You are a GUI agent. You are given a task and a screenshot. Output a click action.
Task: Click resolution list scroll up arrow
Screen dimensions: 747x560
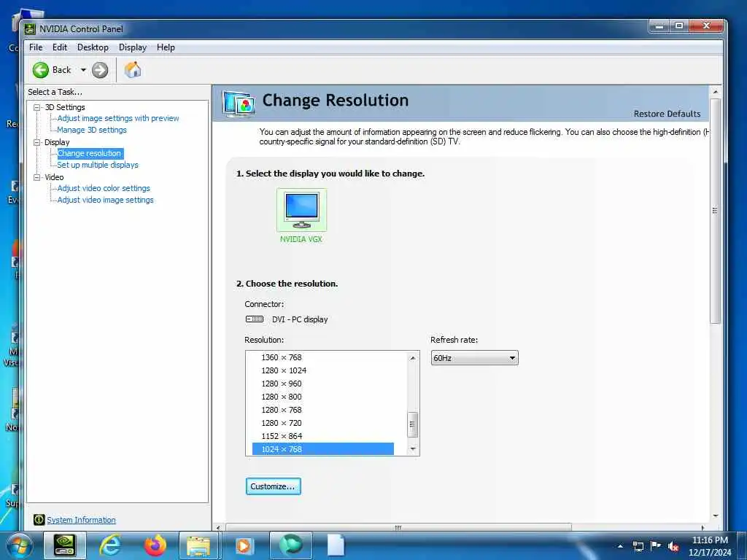(x=413, y=357)
